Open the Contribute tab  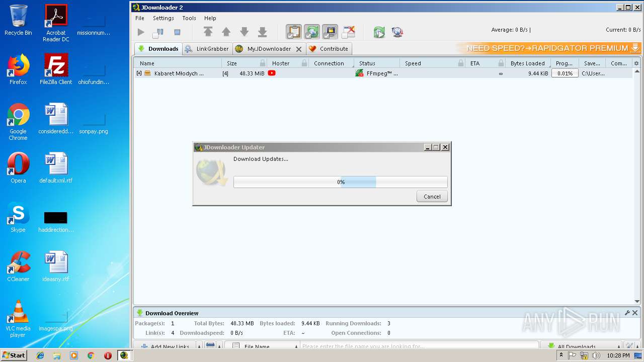pos(329,49)
